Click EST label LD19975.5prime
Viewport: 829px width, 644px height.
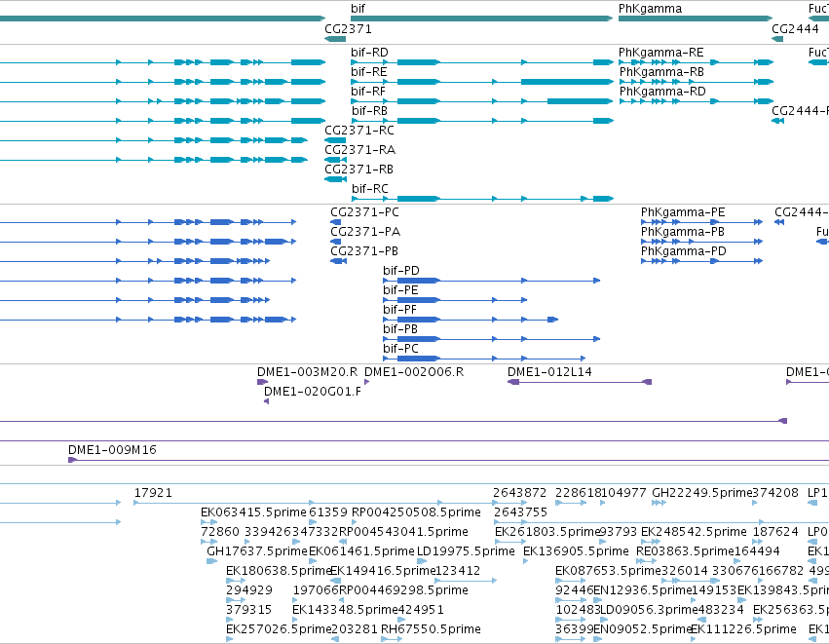466,551
